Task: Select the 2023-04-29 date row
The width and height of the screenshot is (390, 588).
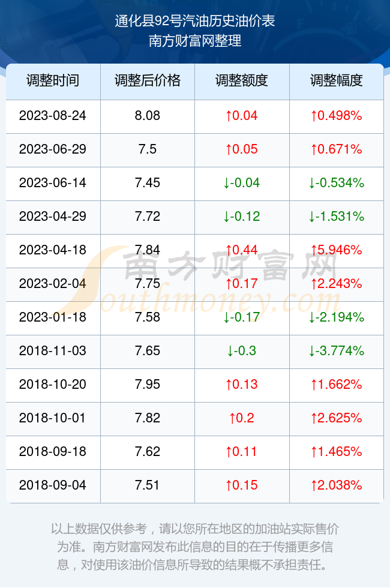Action: click(x=194, y=217)
